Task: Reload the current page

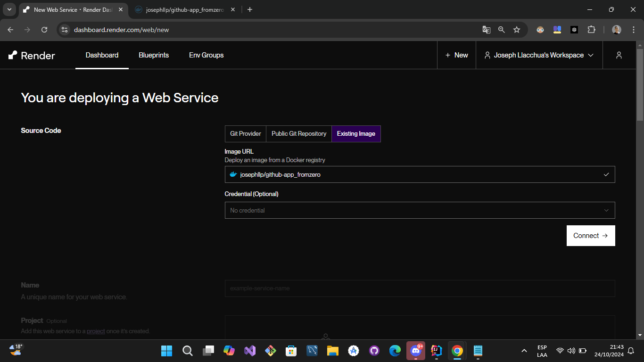Action: tap(44, 30)
